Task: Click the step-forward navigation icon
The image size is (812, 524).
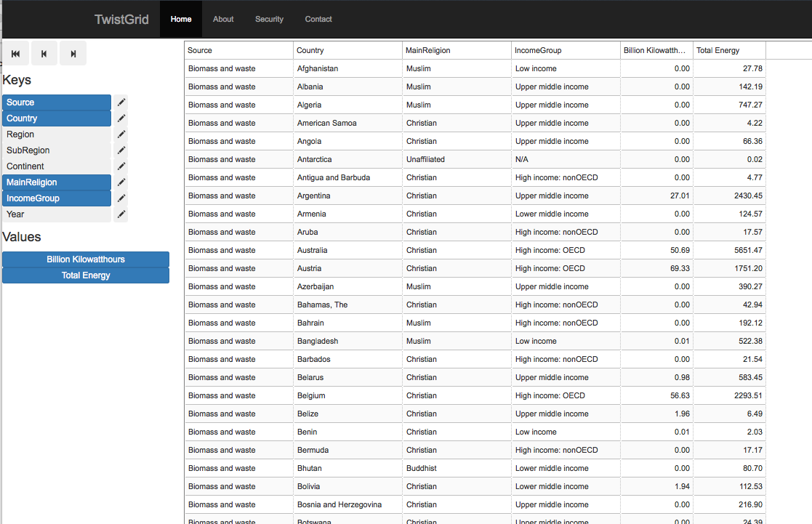Action: pyautogui.click(x=73, y=54)
